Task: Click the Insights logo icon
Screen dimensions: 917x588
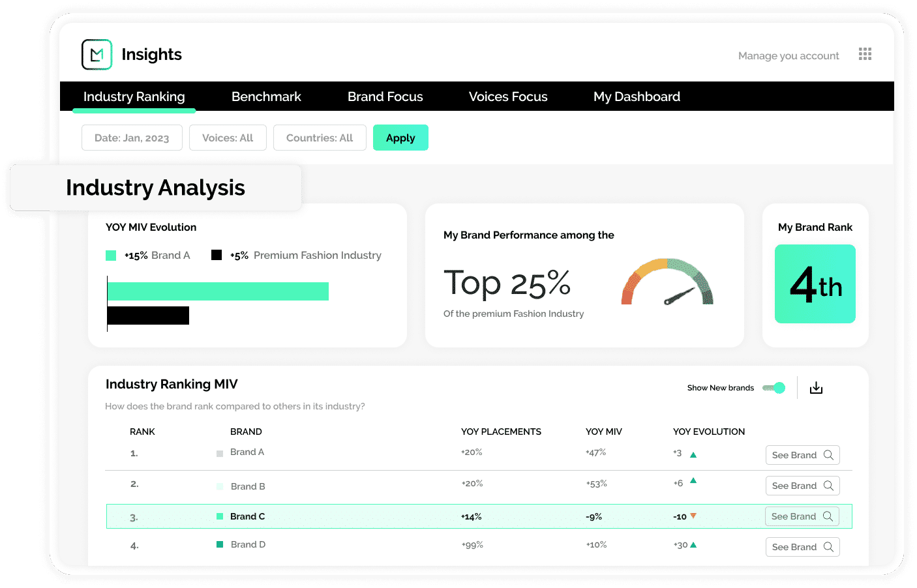Action: click(97, 54)
